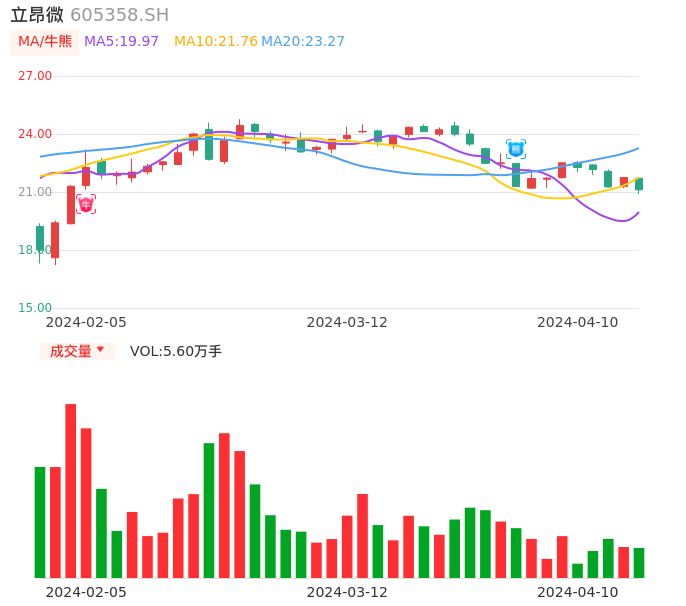Viewport: 686px width, 606px height.
Task: Click the 27.00 price axis label
Action: coord(35,76)
